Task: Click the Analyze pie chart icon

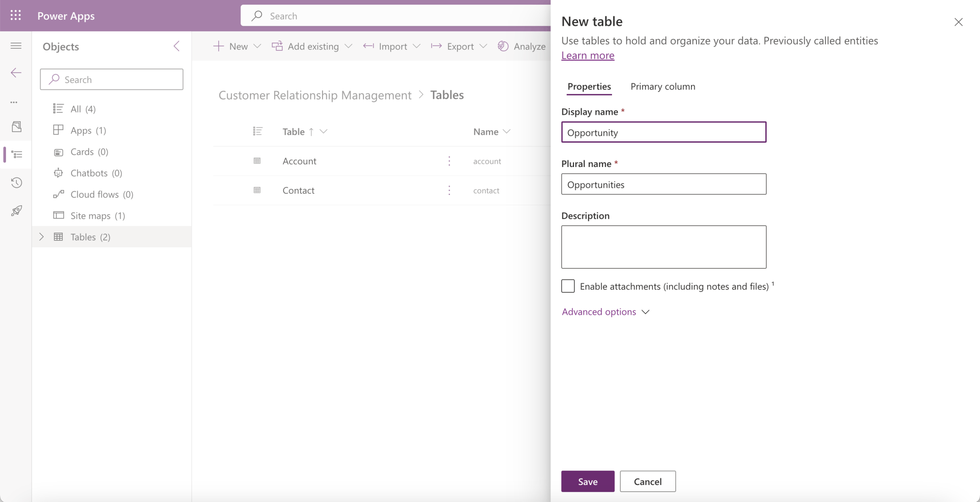Action: tap(502, 46)
